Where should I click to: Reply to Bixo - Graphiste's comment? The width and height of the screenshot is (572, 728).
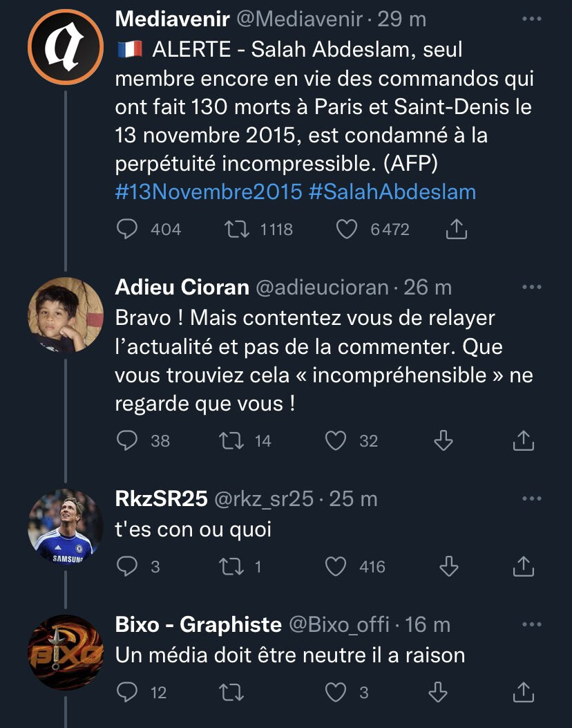coord(127,691)
